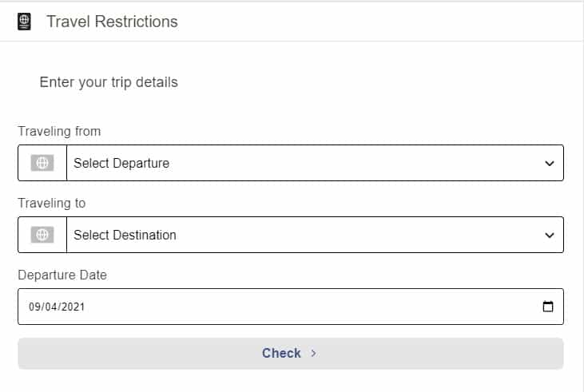The height and width of the screenshot is (392, 584).
Task: Expand the Select Departure chevron arrow
Action: [550, 163]
